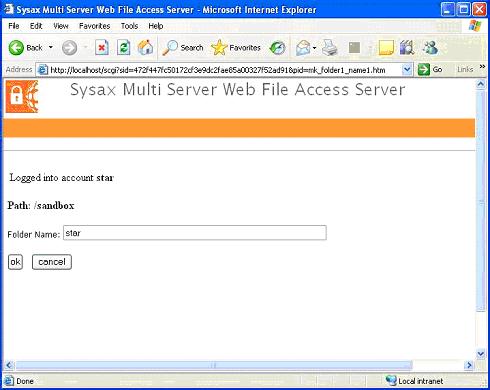The height and width of the screenshot is (390, 490).
Task: Open the History clock icon
Action: point(277,48)
